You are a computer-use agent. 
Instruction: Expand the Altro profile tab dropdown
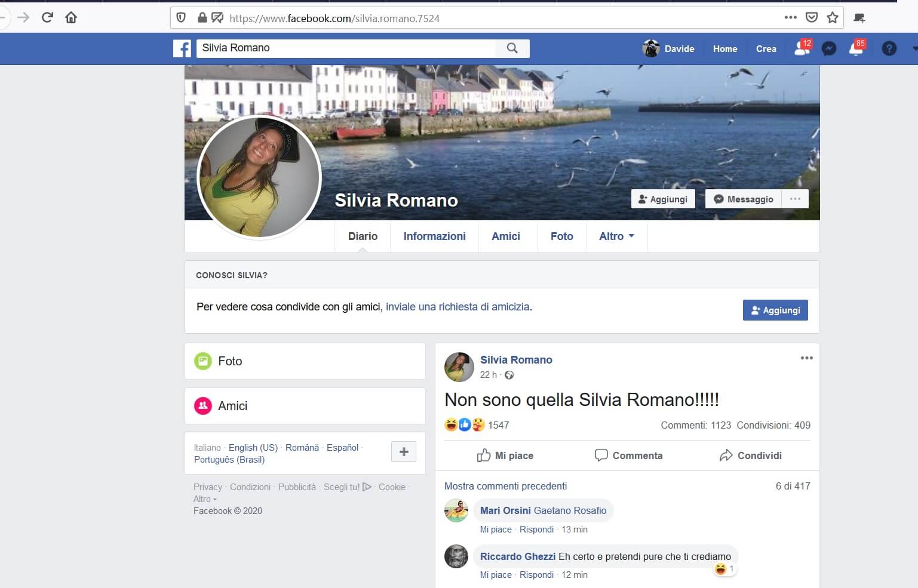(616, 236)
